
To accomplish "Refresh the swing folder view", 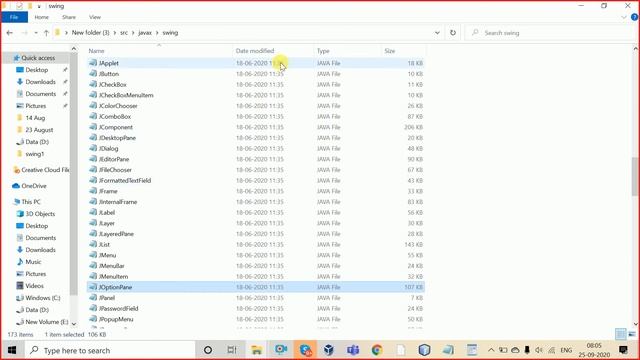I will click(x=453, y=33).
